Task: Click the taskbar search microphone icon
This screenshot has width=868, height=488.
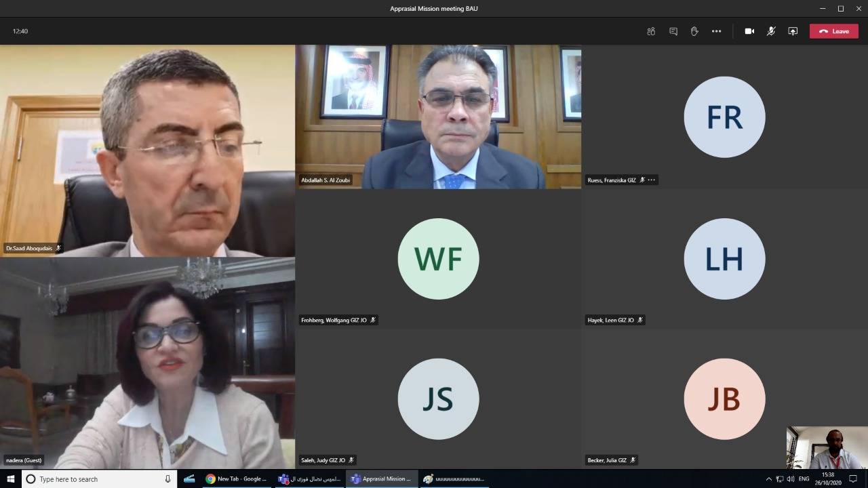Action: tap(167, 479)
